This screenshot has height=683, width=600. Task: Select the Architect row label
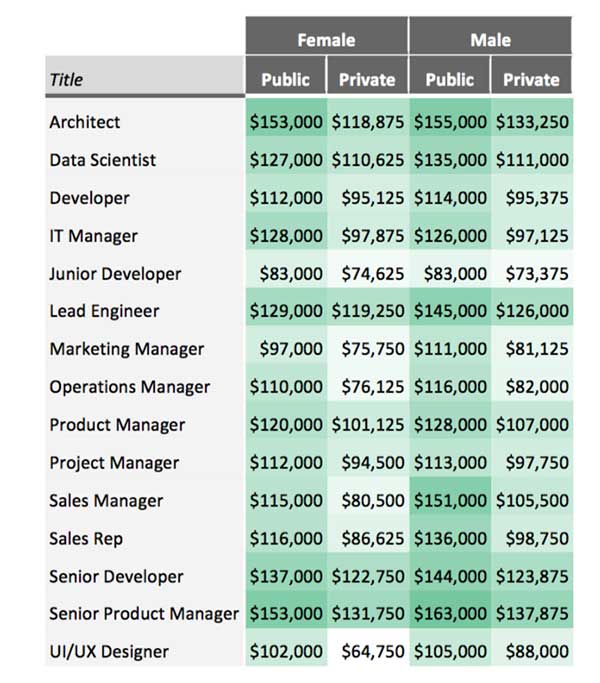[x=85, y=122]
